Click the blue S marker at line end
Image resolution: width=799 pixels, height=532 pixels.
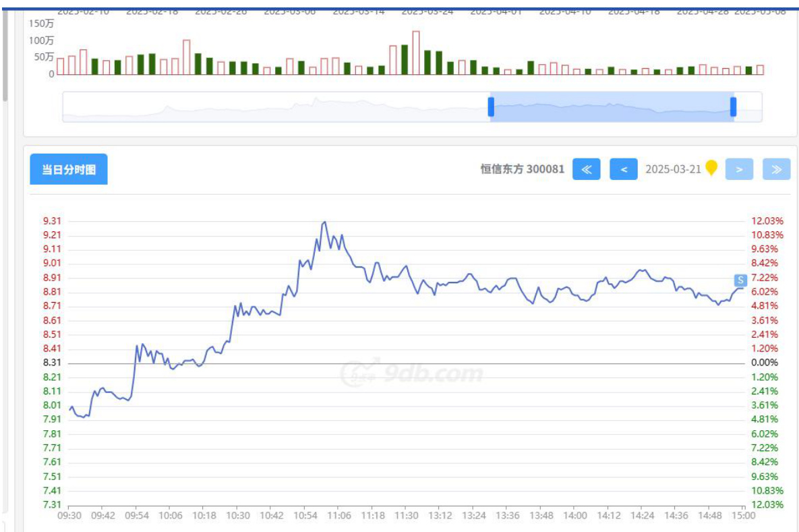[740, 280]
